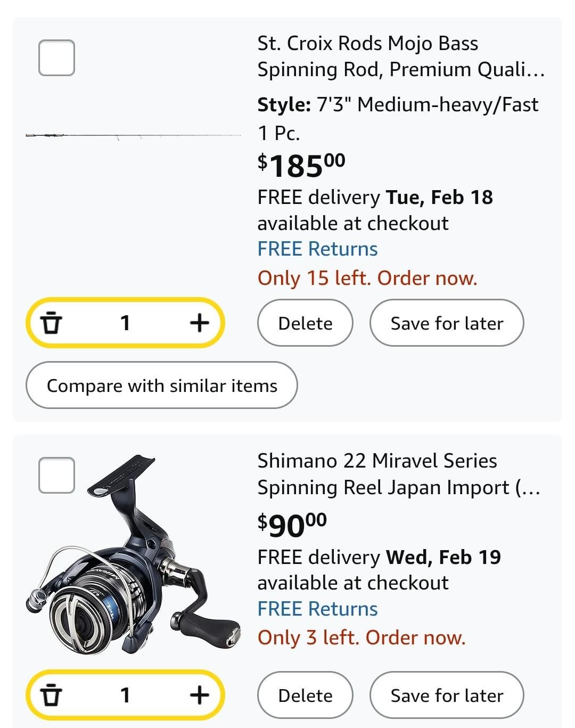The width and height of the screenshot is (575, 728).
Task: Click trash icon for Shimano reel quantity
Action: [x=51, y=695]
